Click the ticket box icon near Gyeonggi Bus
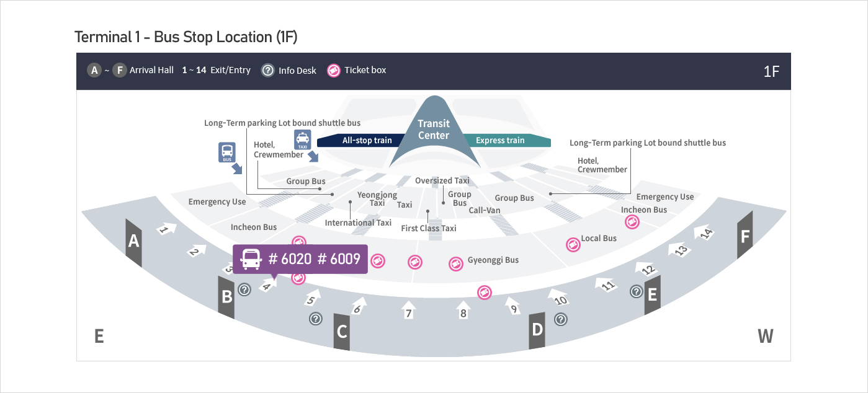The width and height of the screenshot is (868, 393). [456, 264]
